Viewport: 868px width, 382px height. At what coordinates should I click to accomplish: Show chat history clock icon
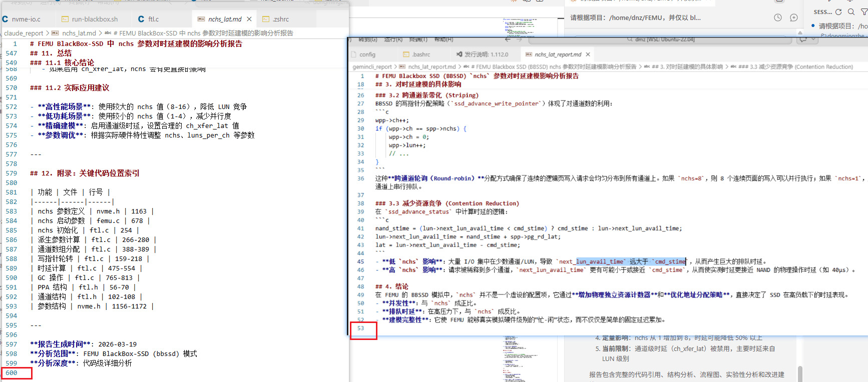[778, 17]
